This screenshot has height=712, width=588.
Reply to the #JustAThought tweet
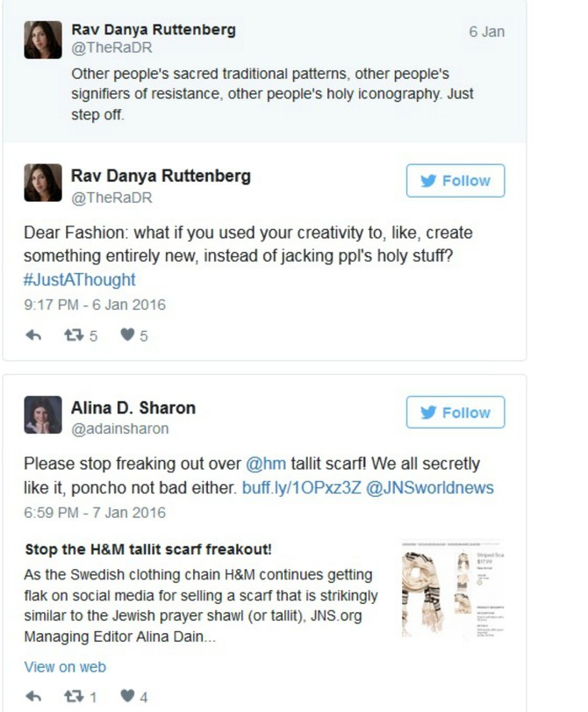coord(33,335)
